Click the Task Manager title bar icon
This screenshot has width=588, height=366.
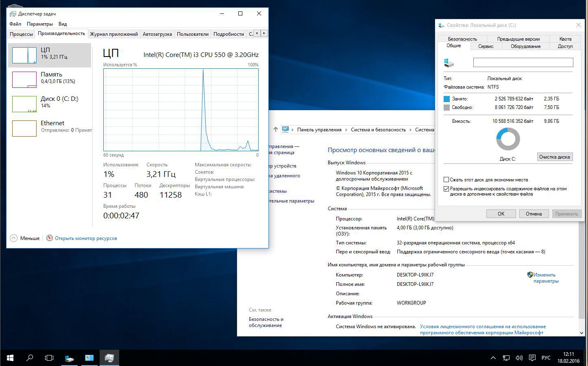click(x=13, y=14)
